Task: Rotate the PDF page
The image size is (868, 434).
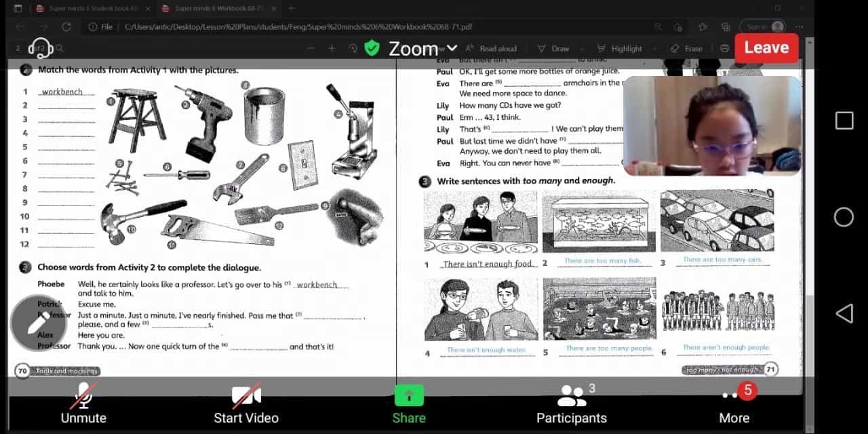Action: (353, 48)
